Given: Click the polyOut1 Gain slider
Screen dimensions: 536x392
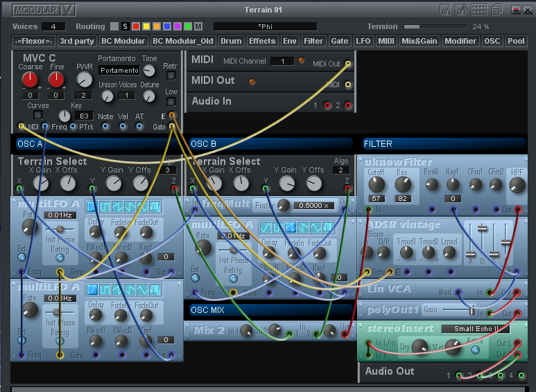Looking at the screenshot, I should [x=459, y=310].
